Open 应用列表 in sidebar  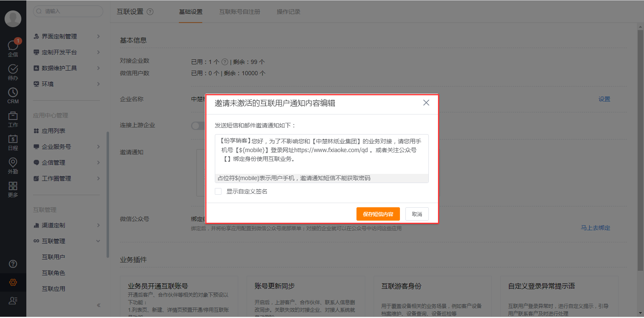pos(53,131)
